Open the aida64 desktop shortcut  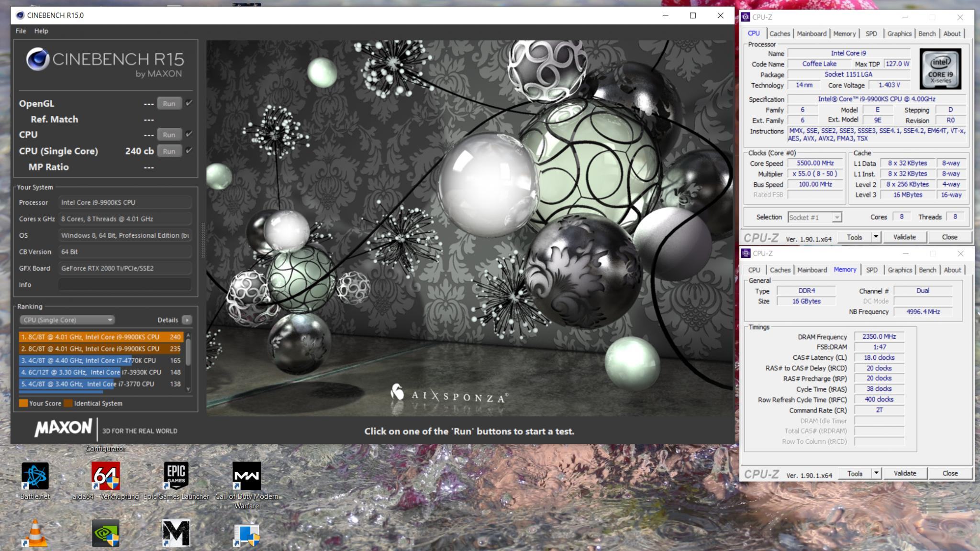(x=105, y=475)
